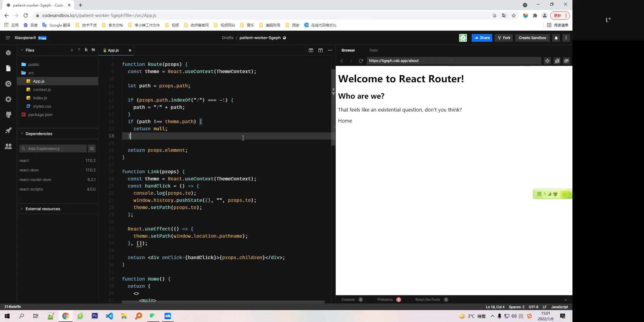Refresh the browser preview pane
Viewport: 644px width, 322px height.
[x=361, y=61]
